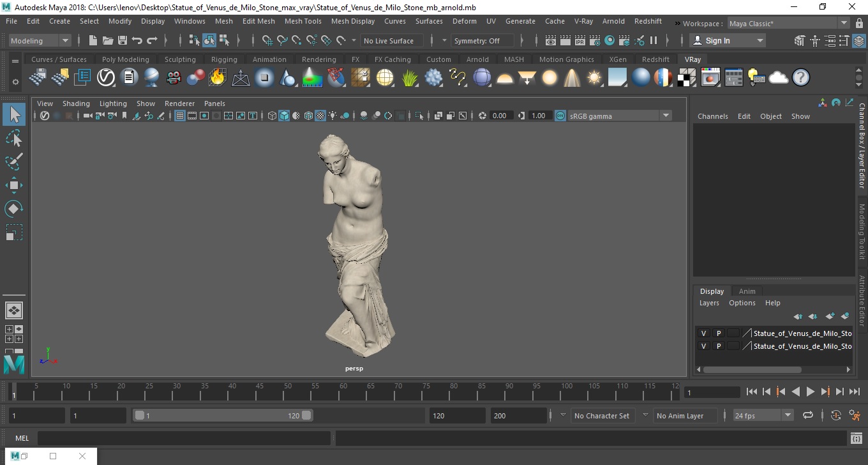Select the Select tool arrow
The height and width of the screenshot is (465, 868).
coord(14,114)
